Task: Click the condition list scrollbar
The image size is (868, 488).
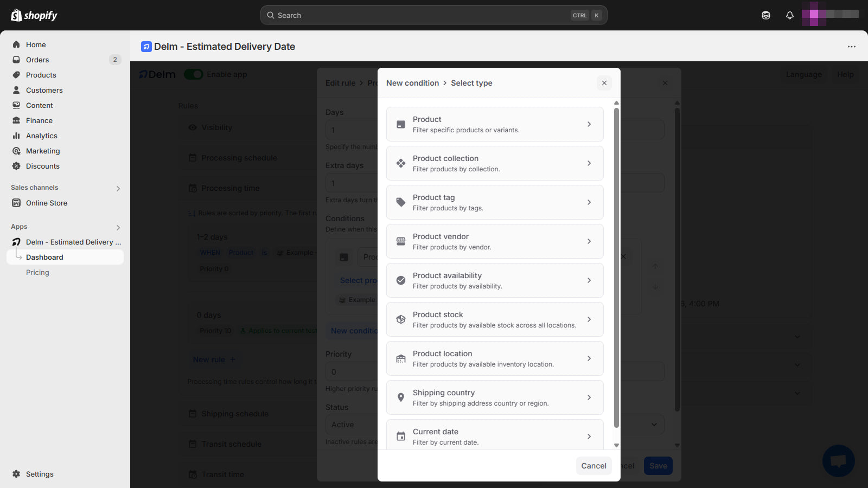Action: coord(616,268)
